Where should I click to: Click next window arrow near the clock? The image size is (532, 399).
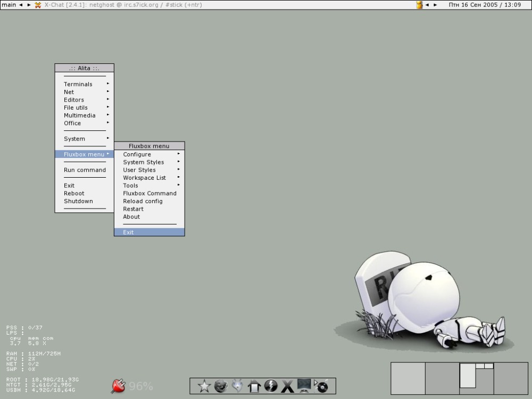click(435, 5)
